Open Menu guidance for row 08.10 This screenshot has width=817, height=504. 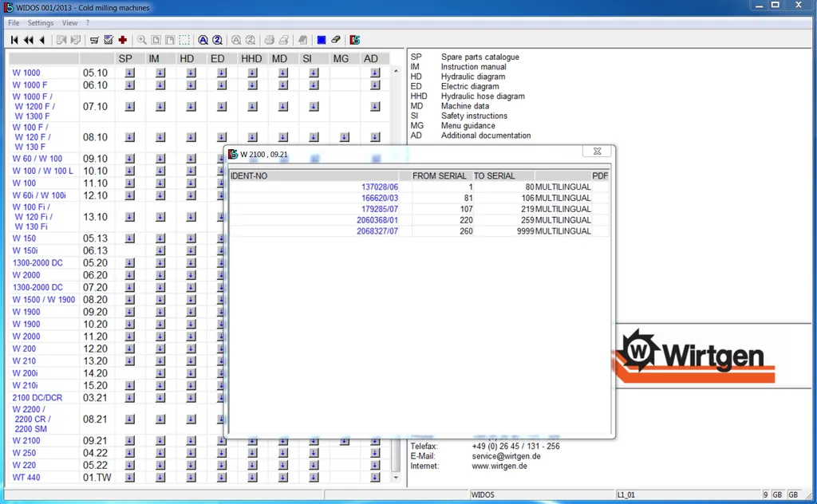345,137
